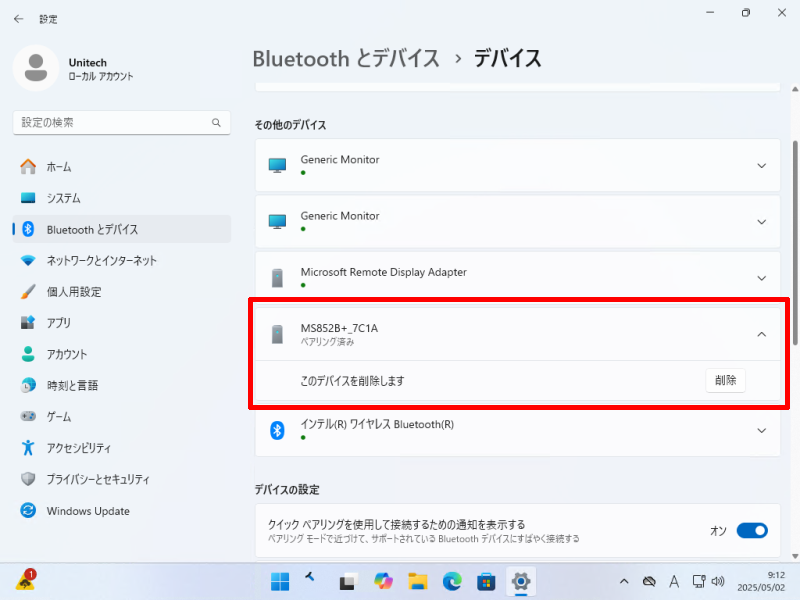Open Task View from the taskbar
800x600 pixels.
(348, 582)
